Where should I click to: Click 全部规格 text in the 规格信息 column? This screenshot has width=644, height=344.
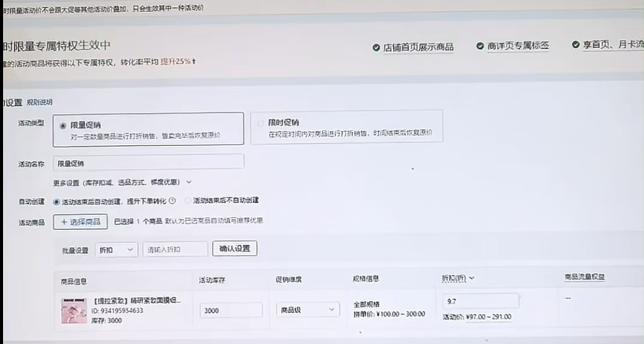[366, 304]
